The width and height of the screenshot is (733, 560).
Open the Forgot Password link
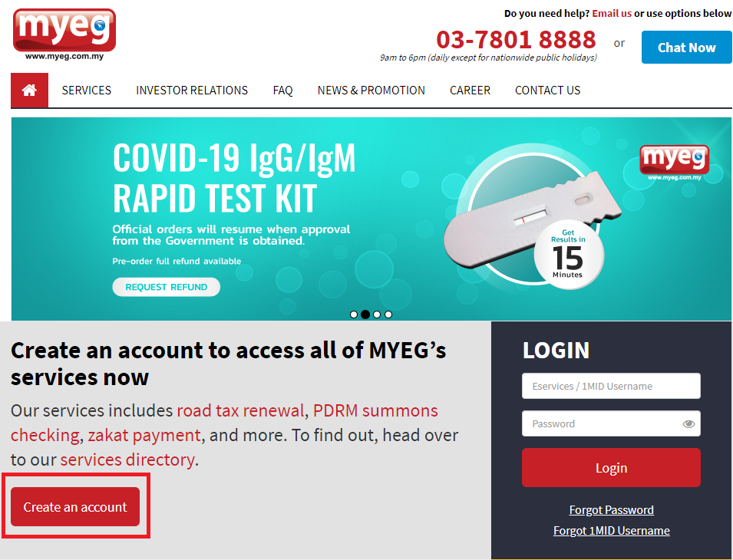611,509
